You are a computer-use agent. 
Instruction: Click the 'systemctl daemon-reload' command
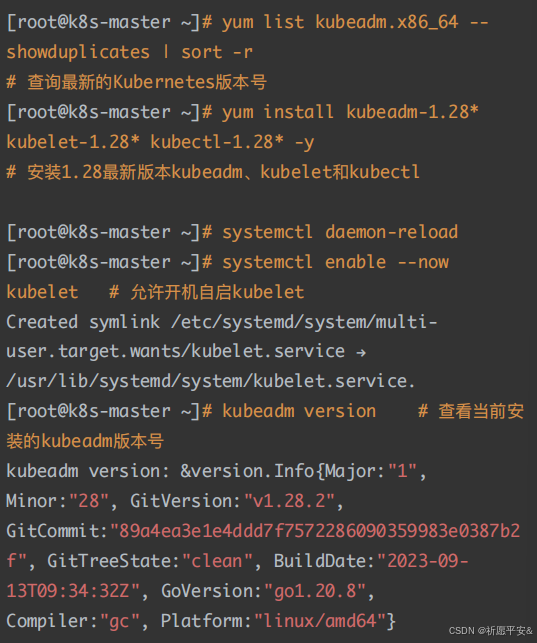pos(340,232)
